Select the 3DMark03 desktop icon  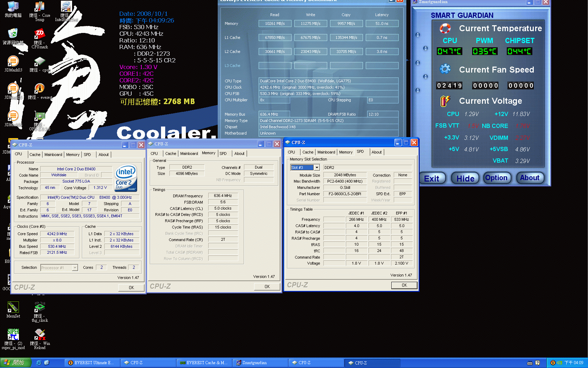click(13, 64)
